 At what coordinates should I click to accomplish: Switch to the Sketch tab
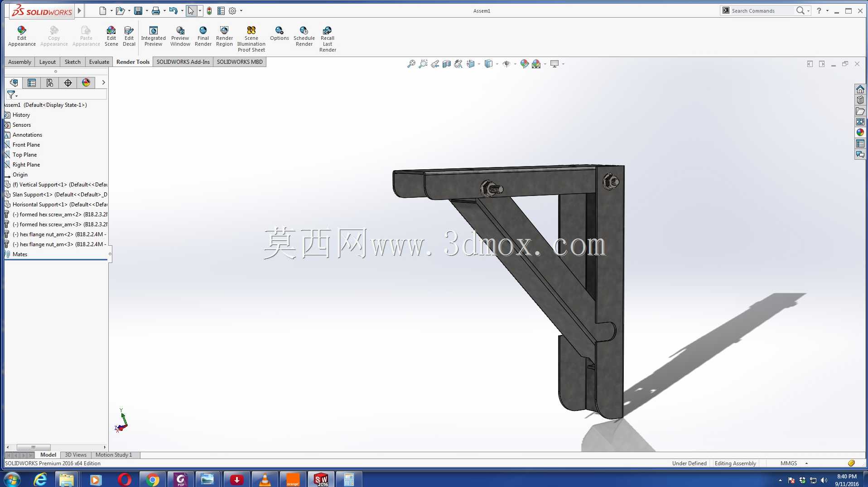tap(72, 62)
